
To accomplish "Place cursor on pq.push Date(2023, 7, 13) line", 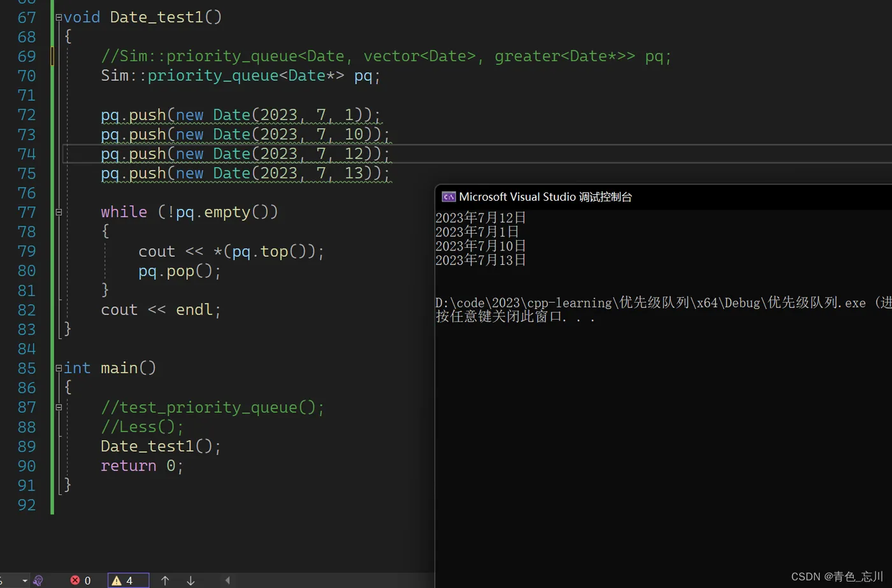I will click(x=245, y=173).
